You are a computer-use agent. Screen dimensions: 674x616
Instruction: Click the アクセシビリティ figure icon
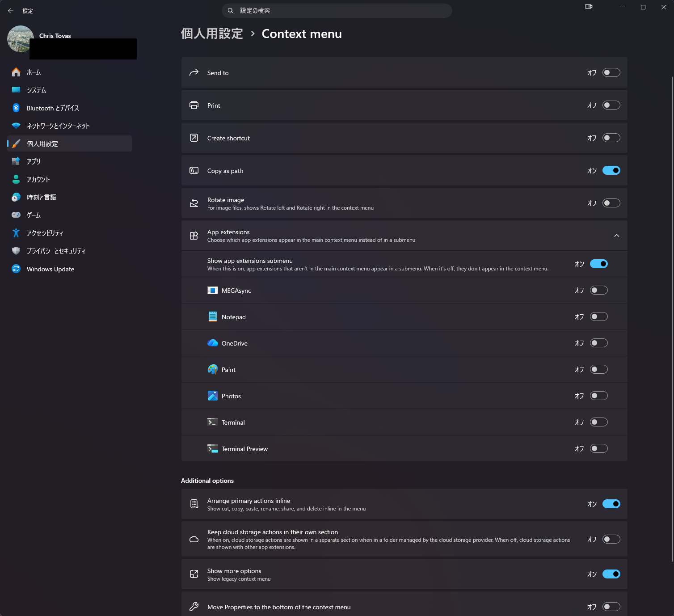click(16, 233)
